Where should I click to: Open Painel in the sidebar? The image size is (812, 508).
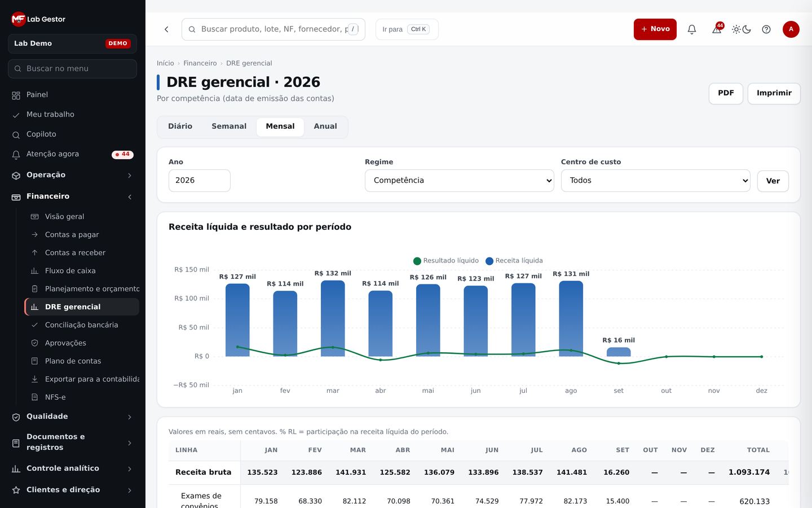click(73, 95)
